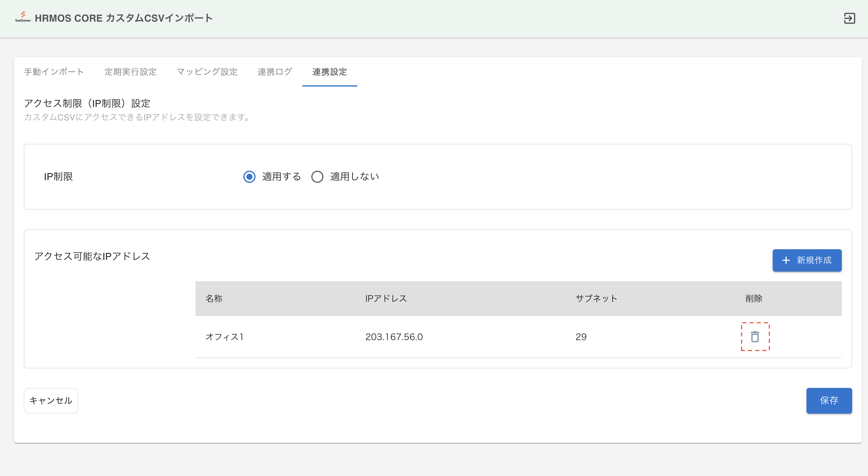Click the subnet value 29
Image resolution: width=868 pixels, height=476 pixels.
(581, 337)
